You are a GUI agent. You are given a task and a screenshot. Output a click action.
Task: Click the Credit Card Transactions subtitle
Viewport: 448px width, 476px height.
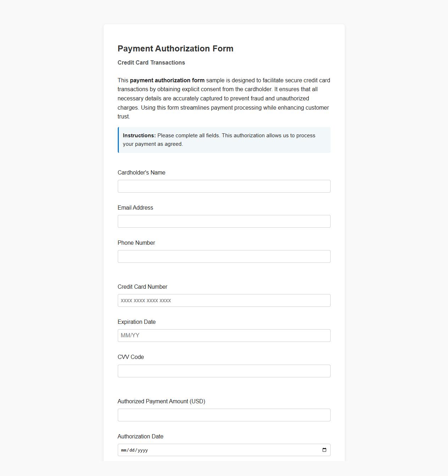tap(151, 62)
